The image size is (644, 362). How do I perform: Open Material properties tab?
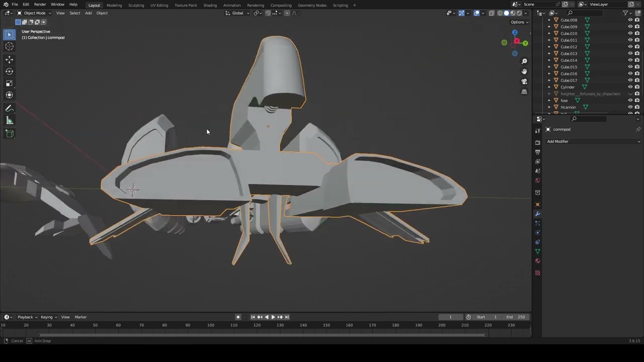click(x=537, y=261)
